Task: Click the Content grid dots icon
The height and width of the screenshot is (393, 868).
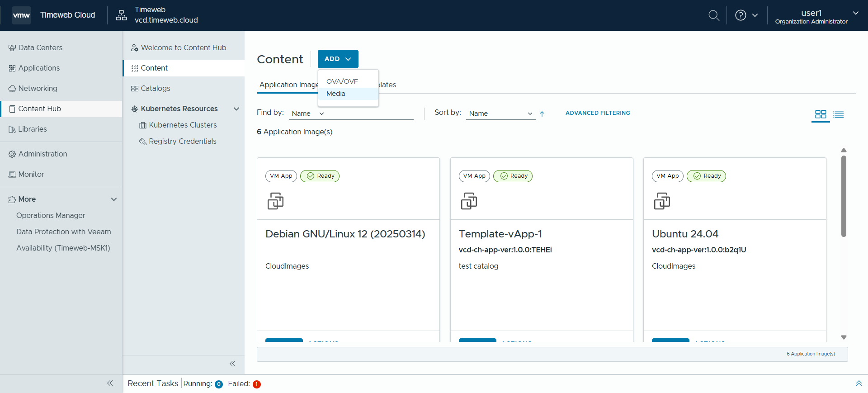Action: (135, 68)
